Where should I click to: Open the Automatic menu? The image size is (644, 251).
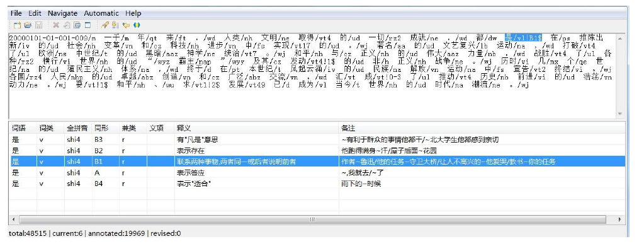(x=101, y=13)
